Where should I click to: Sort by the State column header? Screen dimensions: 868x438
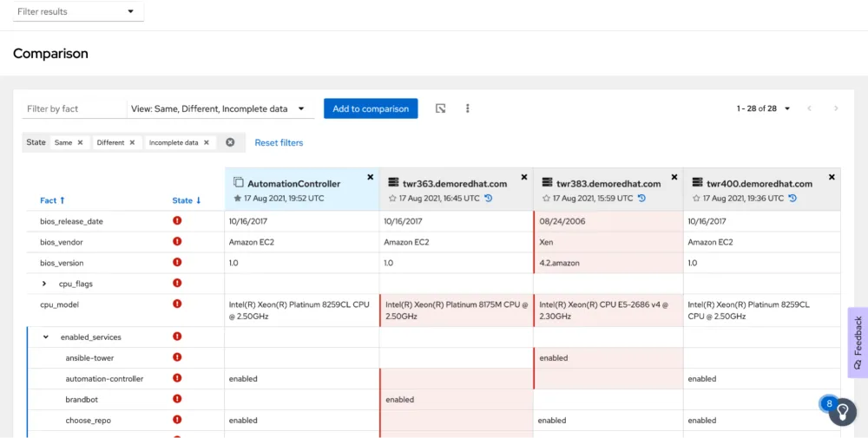[x=186, y=200]
